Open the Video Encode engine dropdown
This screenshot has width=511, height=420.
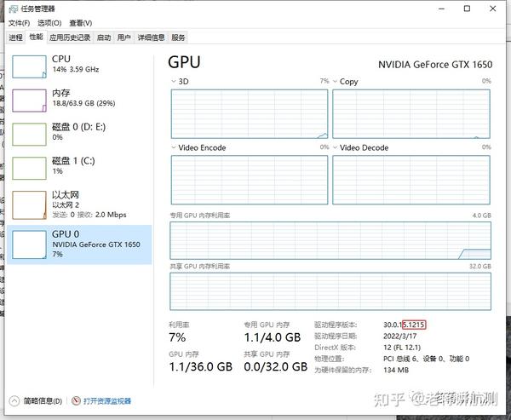pyautogui.click(x=174, y=147)
